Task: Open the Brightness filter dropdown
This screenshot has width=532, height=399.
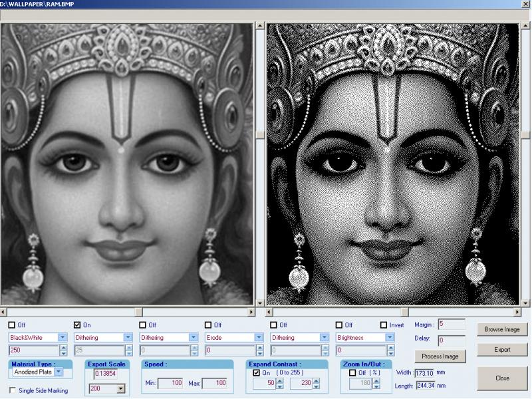Action: (390, 337)
